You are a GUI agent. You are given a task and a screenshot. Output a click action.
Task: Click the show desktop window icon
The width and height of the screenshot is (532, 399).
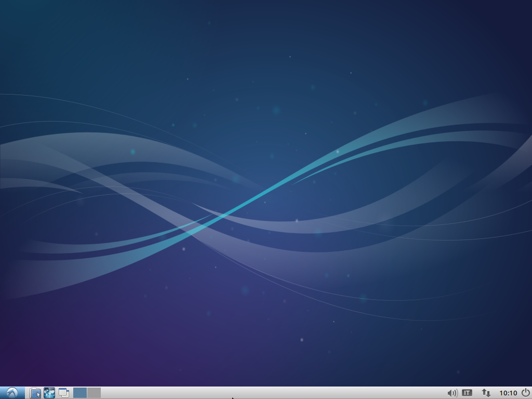[x=63, y=393]
